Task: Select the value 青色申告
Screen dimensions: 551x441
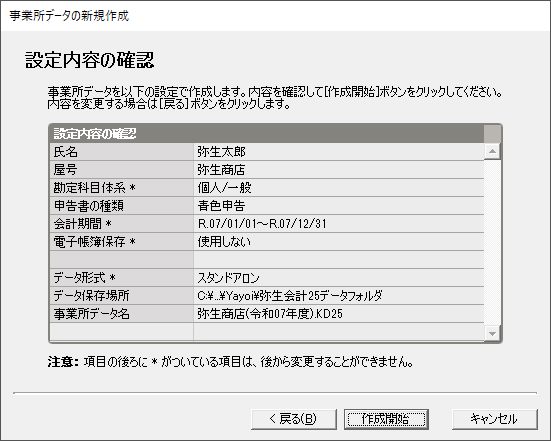Action: 338,206
